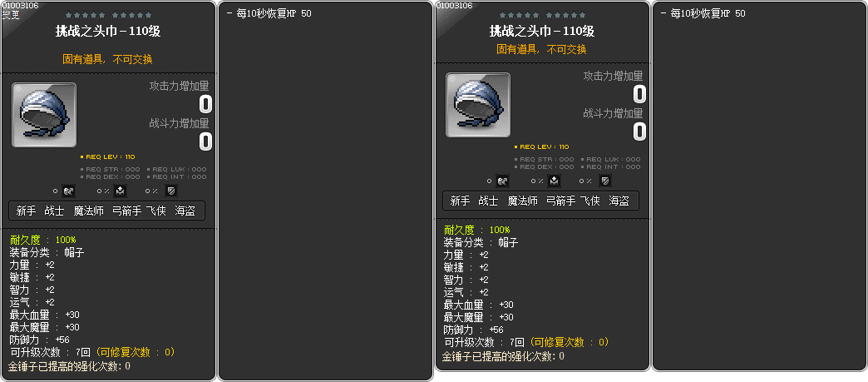The height and width of the screenshot is (382, 868).
Task: Click the star rating row in untagged tooltip
Action: pyautogui.click(x=542, y=16)
